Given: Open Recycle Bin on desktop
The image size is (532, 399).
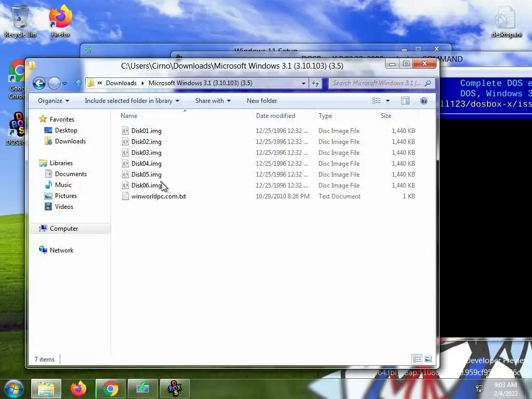Looking at the screenshot, I should point(20,21).
